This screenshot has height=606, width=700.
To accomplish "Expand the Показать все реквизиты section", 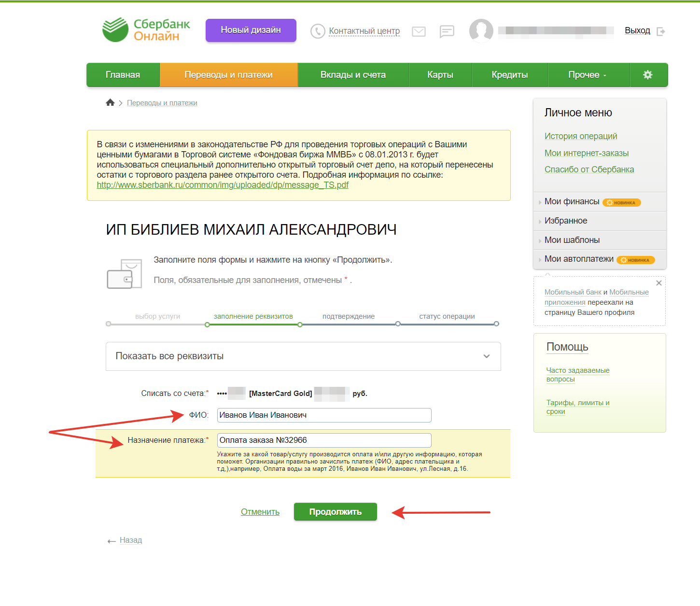I will (303, 356).
